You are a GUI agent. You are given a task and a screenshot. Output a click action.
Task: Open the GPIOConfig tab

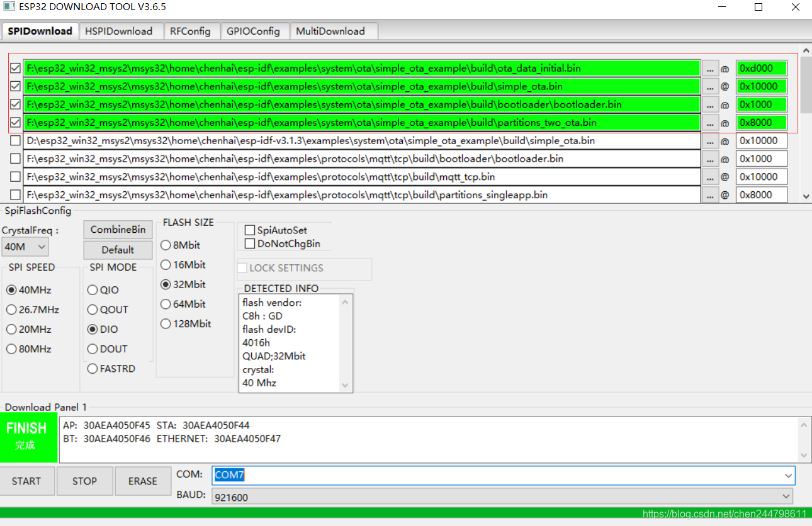coord(254,31)
